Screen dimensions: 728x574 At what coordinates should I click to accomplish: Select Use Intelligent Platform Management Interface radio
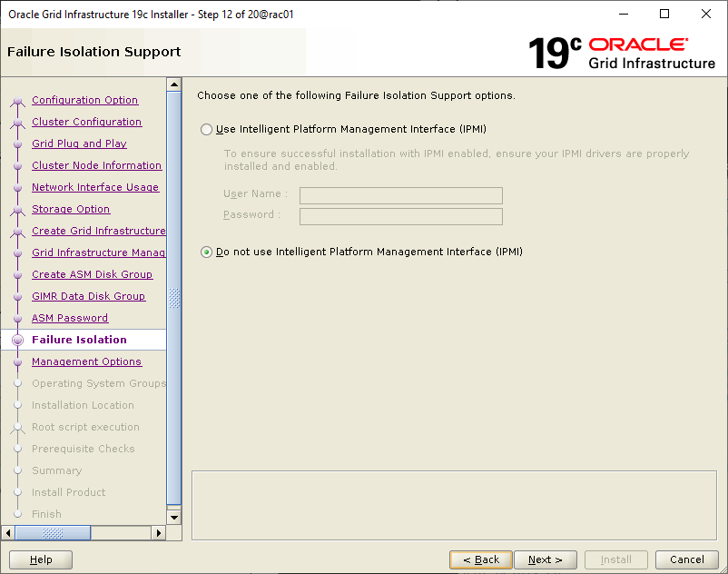[207, 130]
